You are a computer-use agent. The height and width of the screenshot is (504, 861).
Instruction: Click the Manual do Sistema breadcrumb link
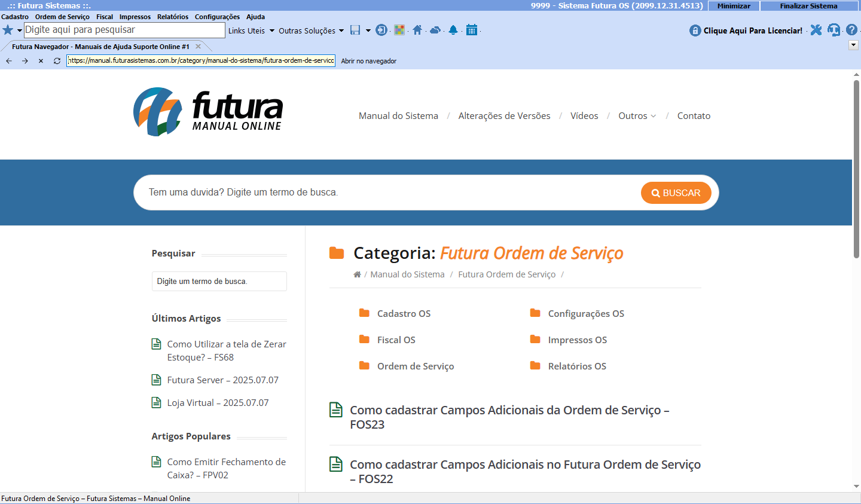point(407,274)
